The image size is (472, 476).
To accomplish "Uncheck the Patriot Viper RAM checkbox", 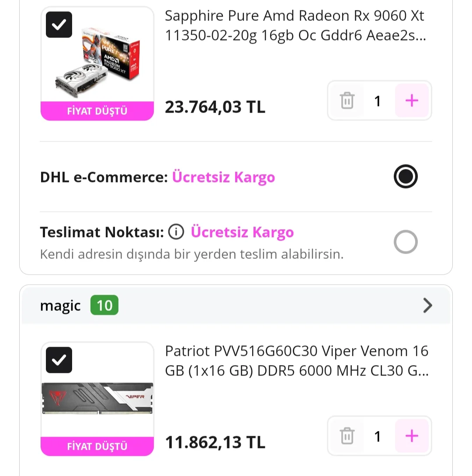I will [x=59, y=360].
